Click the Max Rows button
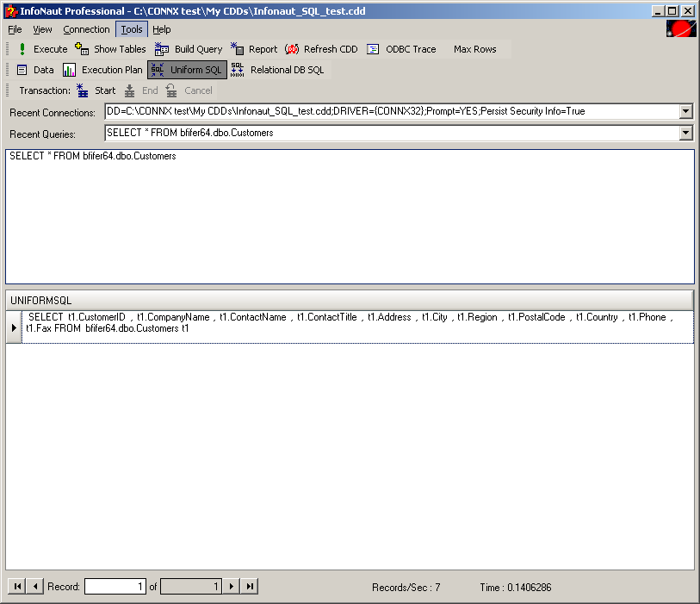Viewport: 700px width, 604px height. pos(475,49)
